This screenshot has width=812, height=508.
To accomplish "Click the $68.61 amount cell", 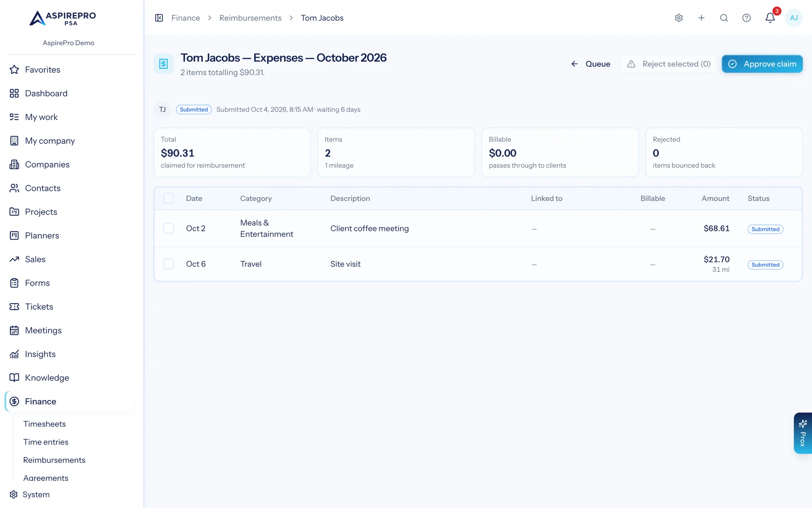I will coord(717,228).
